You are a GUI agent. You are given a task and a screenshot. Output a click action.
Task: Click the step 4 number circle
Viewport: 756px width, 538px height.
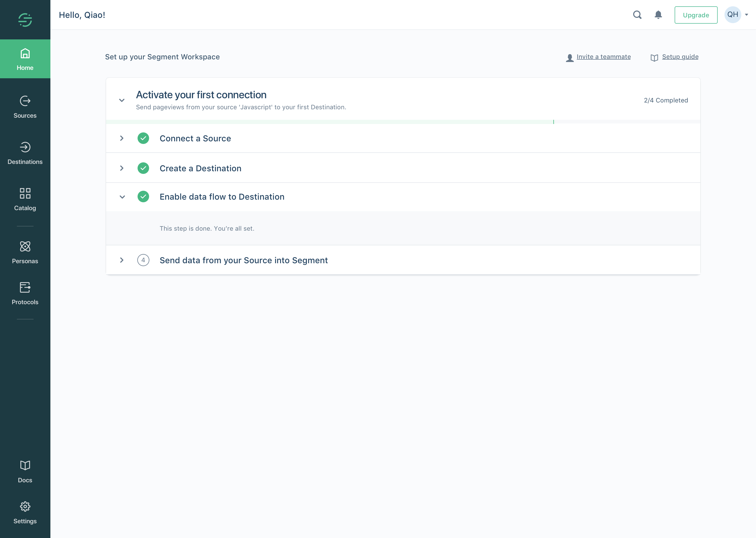143,260
